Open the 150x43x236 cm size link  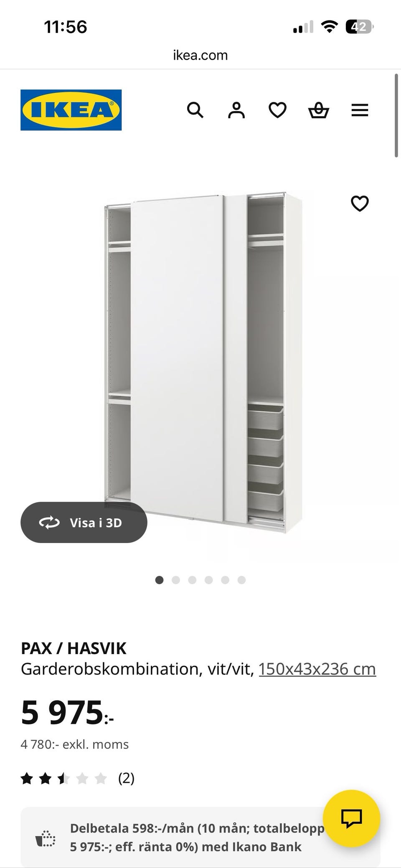[x=317, y=669]
